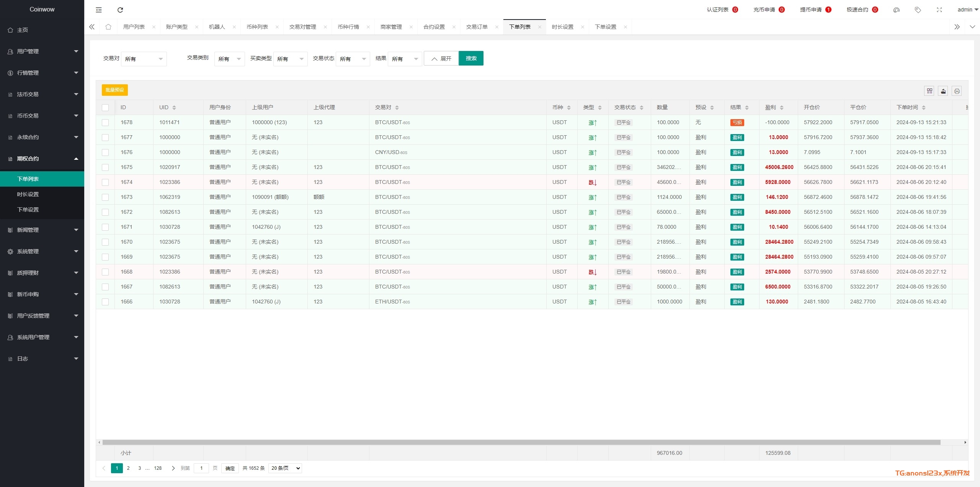
Task: Check the row with ID 1675
Action: 105,167
